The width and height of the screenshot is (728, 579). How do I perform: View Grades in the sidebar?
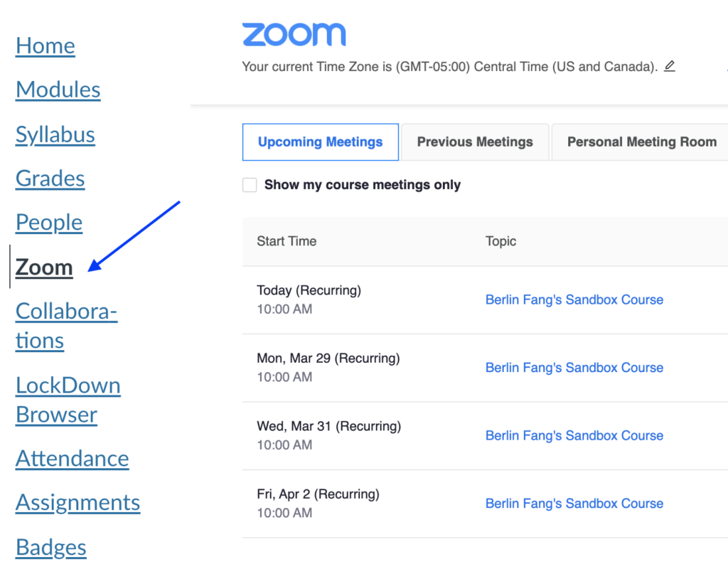click(x=50, y=179)
